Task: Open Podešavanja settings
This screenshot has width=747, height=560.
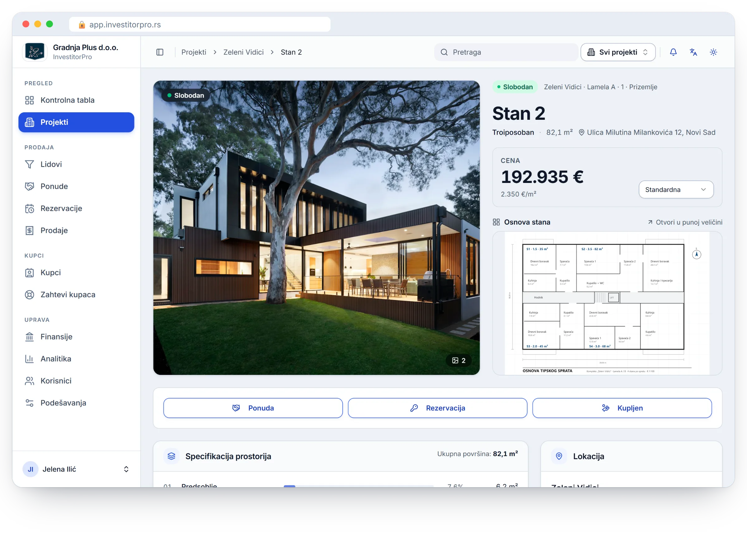Action: [x=76, y=403]
